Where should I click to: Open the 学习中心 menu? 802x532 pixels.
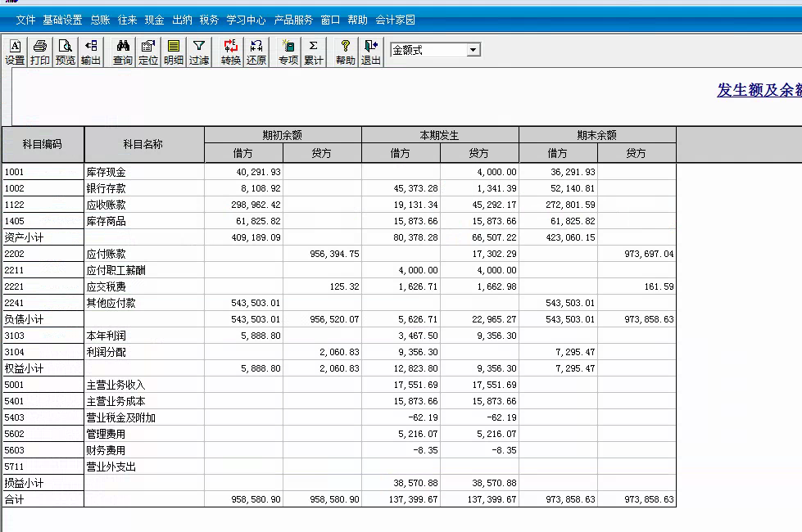pyautogui.click(x=246, y=20)
